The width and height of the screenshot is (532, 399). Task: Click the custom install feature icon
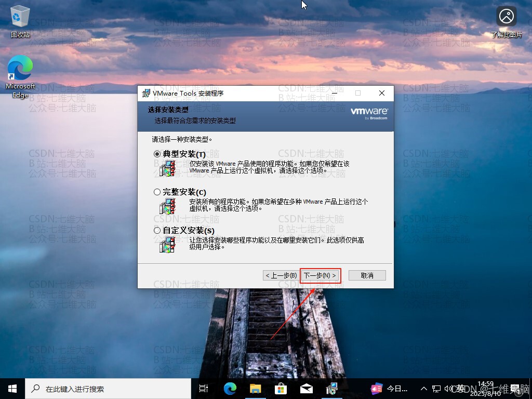coord(167,245)
